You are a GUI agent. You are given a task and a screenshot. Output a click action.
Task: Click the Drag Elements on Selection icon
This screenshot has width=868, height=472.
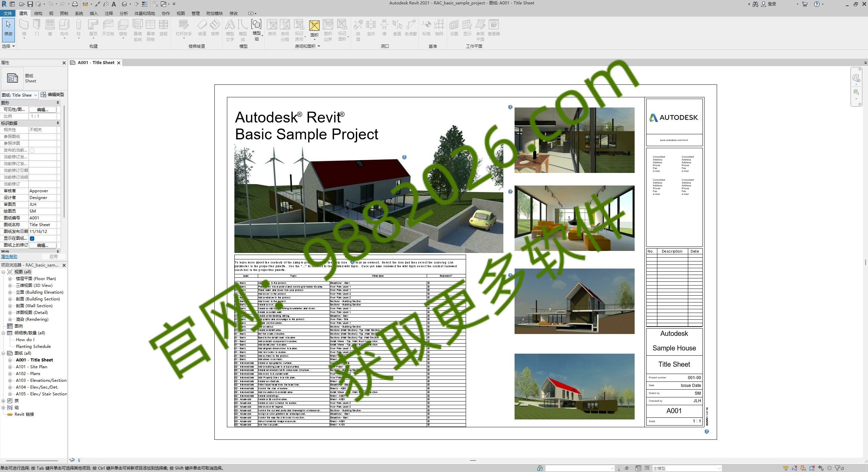821,468
